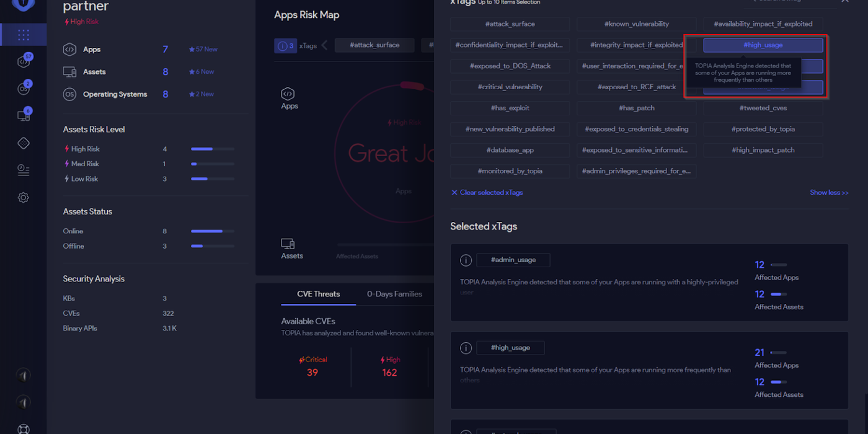Viewport: 868px width, 434px height.
Task: Click the info icon beside #admin_usage
Action: coord(466,260)
